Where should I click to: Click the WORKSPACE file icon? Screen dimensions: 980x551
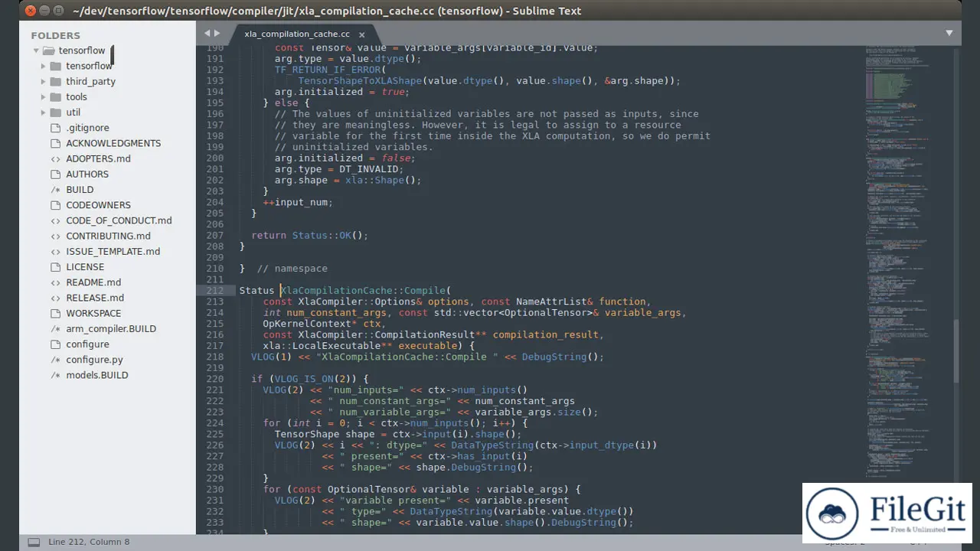(x=55, y=313)
